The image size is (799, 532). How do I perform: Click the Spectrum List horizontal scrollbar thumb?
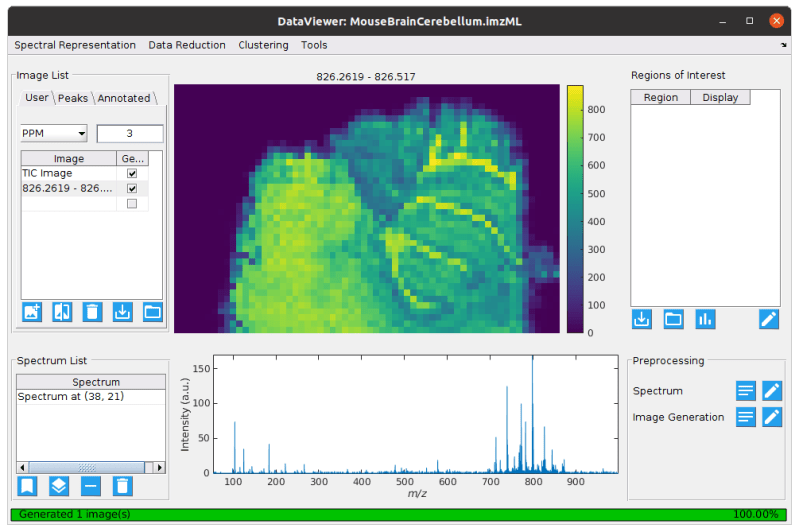pos(87,467)
